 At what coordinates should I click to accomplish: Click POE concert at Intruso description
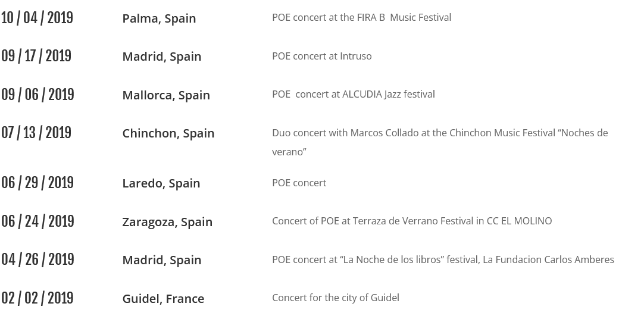[321, 56]
